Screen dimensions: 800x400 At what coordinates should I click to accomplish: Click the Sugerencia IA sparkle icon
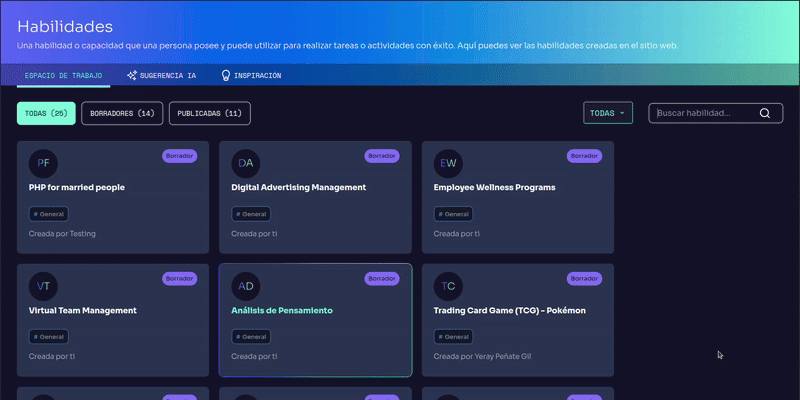point(131,76)
